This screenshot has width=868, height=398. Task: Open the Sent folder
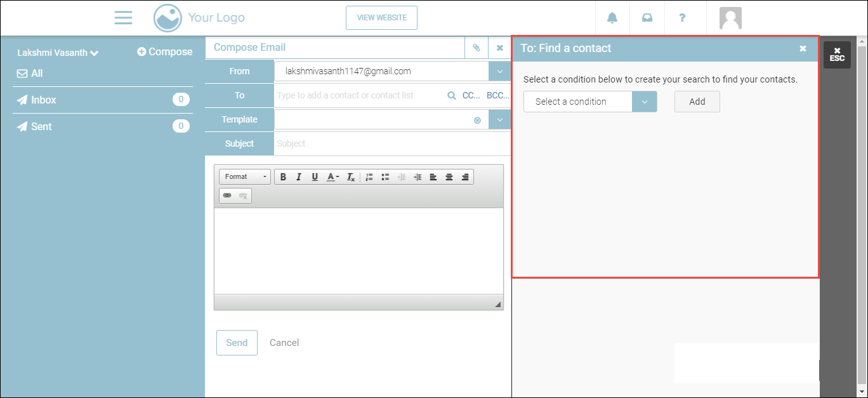click(x=41, y=127)
